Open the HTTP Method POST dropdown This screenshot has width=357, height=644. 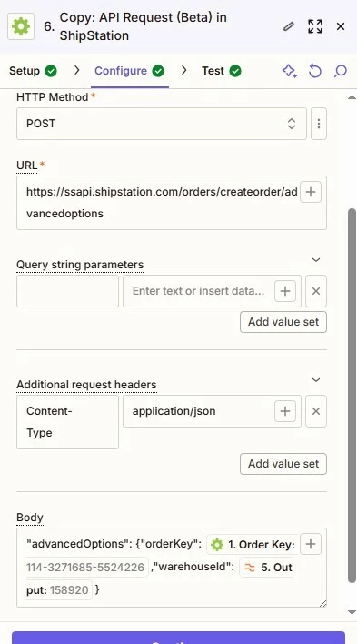click(x=162, y=124)
